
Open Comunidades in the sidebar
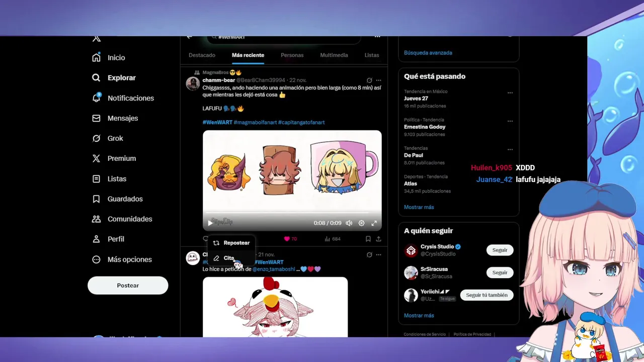122,219
